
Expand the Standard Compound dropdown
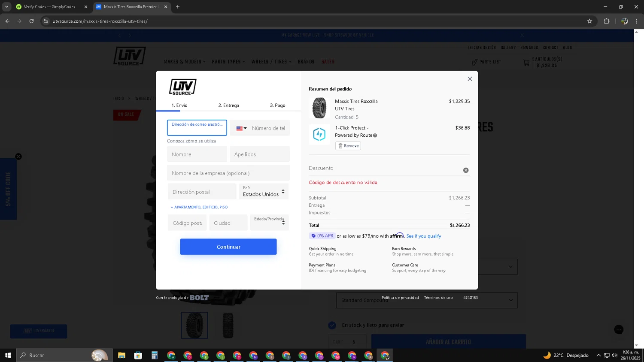coord(427,300)
